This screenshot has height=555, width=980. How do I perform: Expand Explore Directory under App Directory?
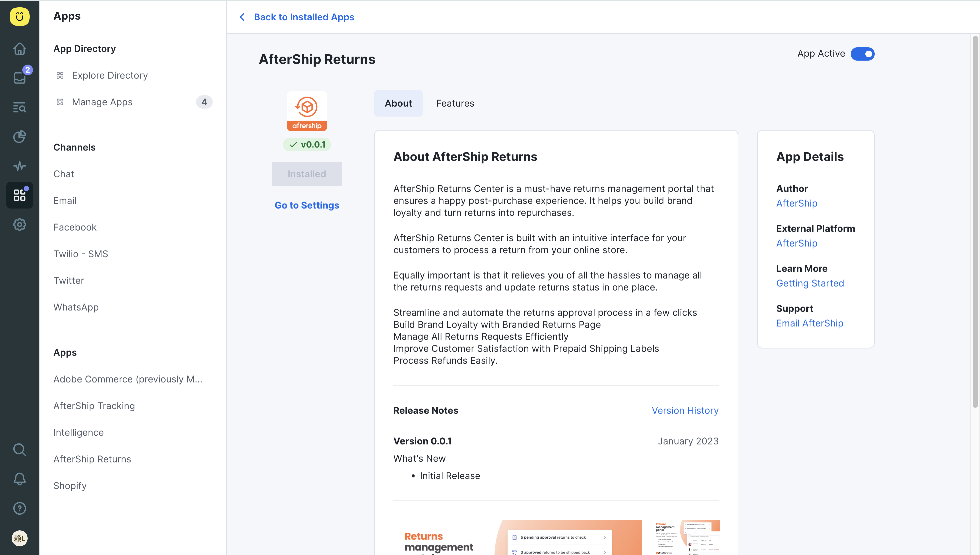[110, 75]
